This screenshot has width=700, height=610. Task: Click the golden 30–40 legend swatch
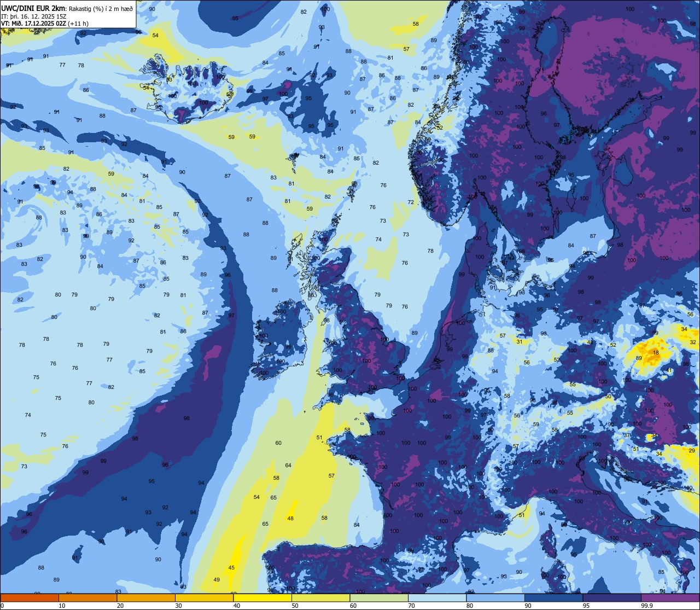point(204,597)
